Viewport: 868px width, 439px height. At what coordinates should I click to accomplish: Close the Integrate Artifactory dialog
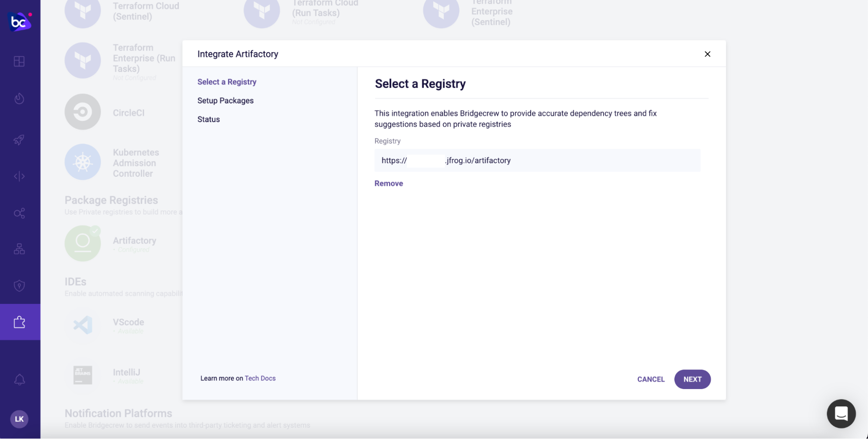click(x=707, y=54)
